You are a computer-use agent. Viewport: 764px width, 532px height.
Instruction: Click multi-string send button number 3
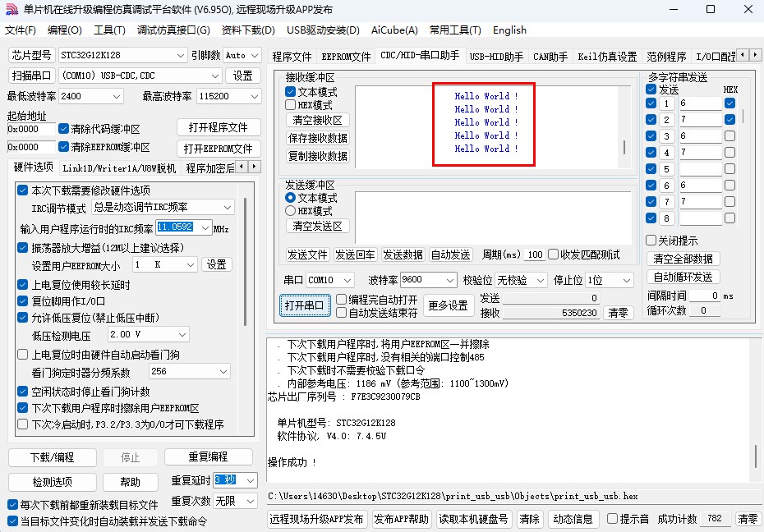point(666,136)
